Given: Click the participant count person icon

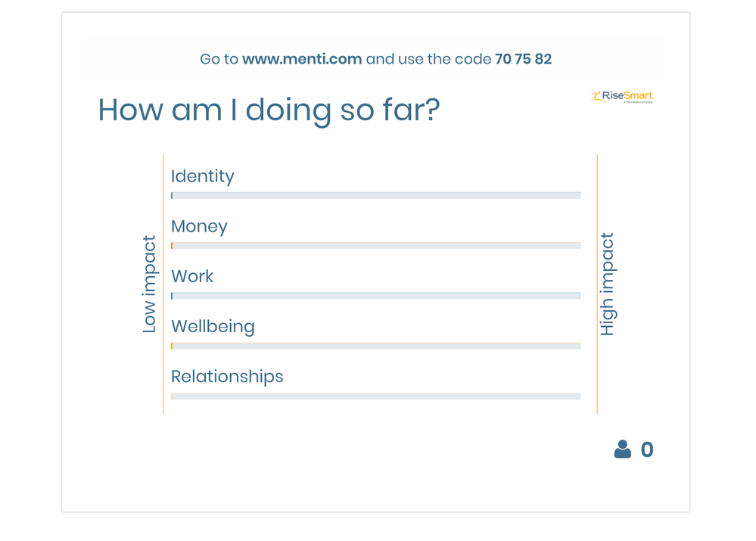Looking at the screenshot, I should coord(622,449).
